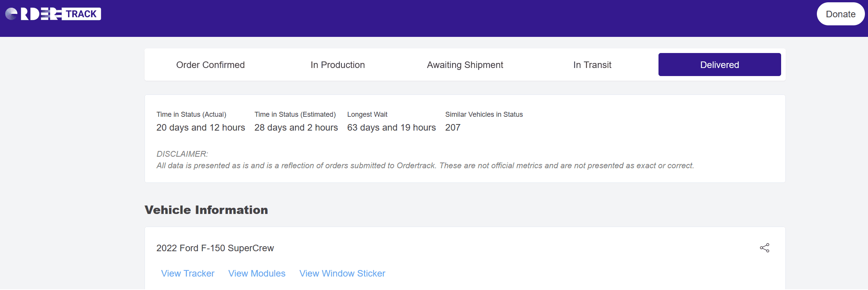Screen dimensions: 868x290
Task: Click the 28 days and 2 hours estimate
Action: pyautogui.click(x=296, y=128)
